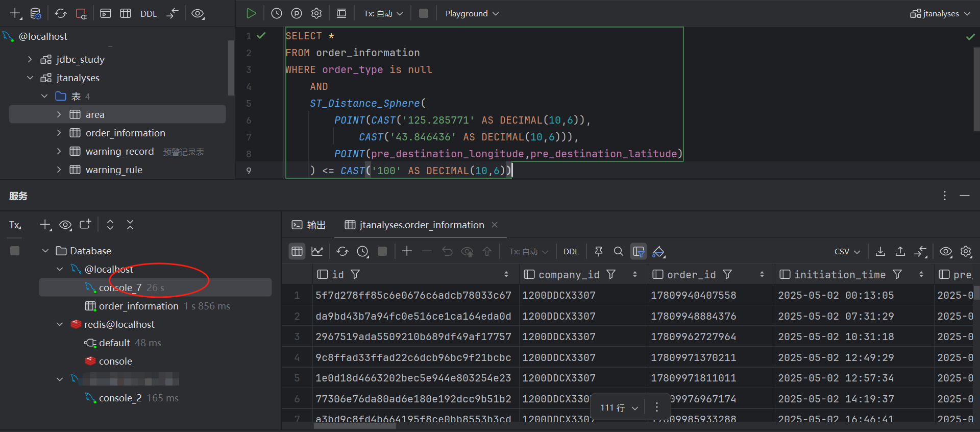Viewport: 980px width, 432px height.
Task: Toggle the table grid view button
Action: [297, 251]
